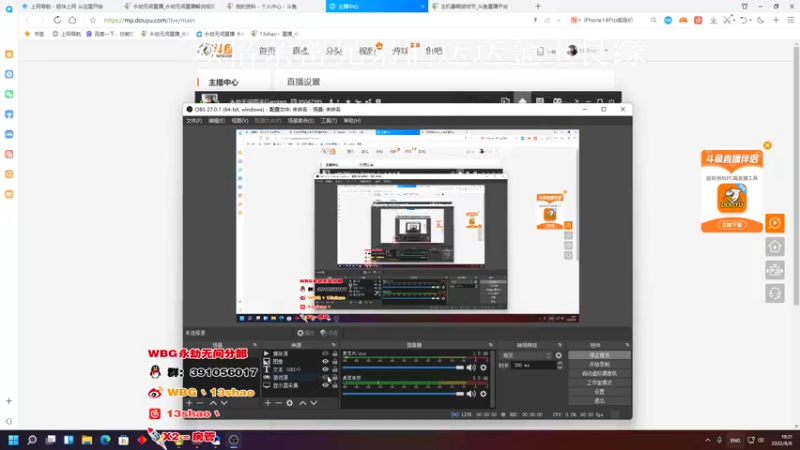Screen dimensions: 800x450
Task: Set 麦克风/Aux volume slider
Action: 403,367
